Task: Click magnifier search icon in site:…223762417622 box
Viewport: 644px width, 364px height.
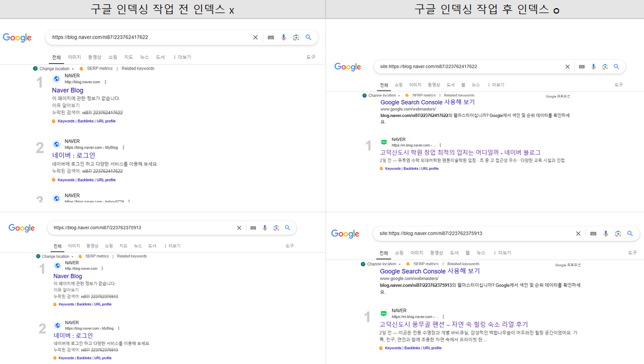Action: tap(616, 66)
